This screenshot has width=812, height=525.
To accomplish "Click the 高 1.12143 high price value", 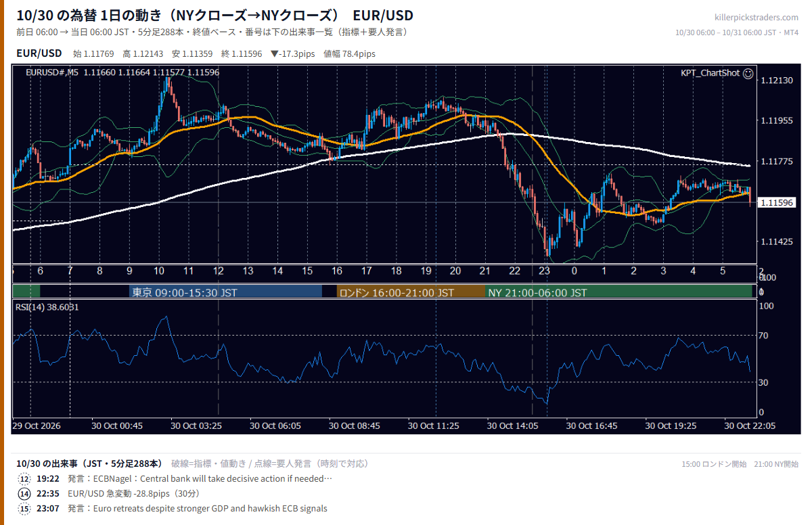I will click(x=143, y=53).
